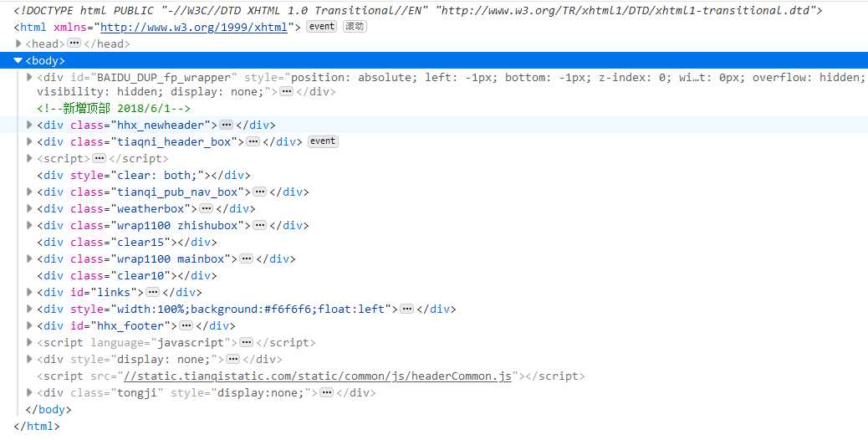Expand the BAIDU_DUP_fp_wrapper div

point(30,77)
